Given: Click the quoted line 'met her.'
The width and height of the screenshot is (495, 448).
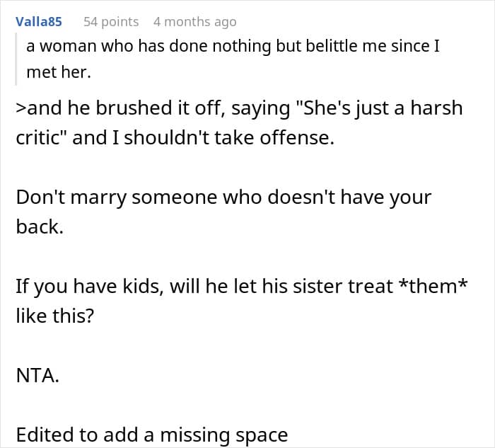Looking at the screenshot, I should click(x=59, y=72).
